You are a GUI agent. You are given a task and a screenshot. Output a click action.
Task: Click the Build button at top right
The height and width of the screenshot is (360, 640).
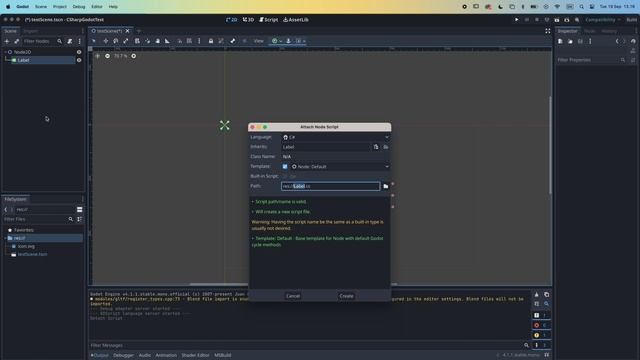pos(631,20)
